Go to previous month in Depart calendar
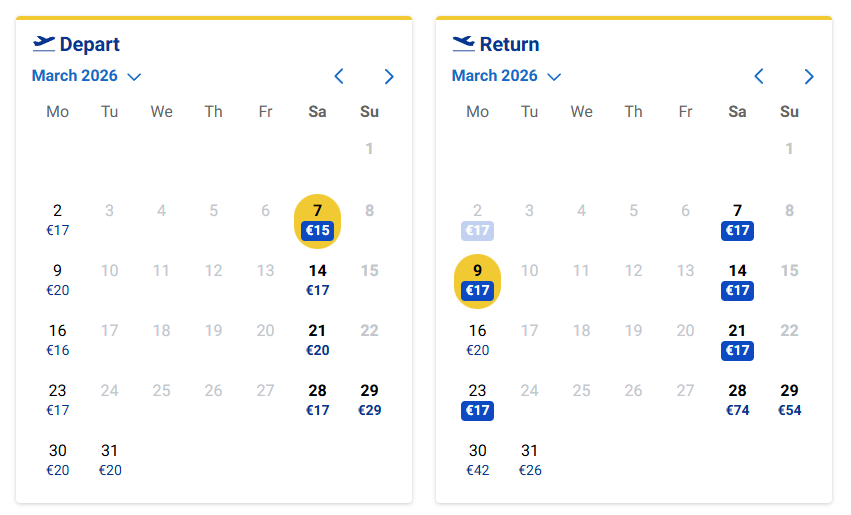 (339, 76)
